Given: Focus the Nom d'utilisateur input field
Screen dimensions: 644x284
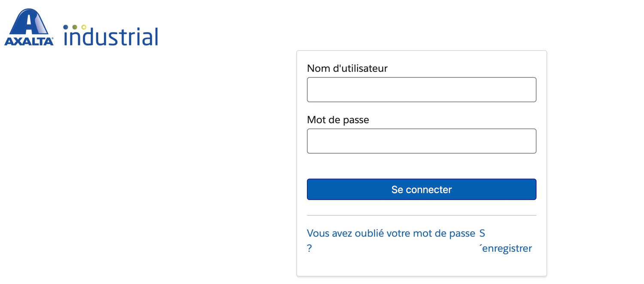Looking at the screenshot, I should point(421,90).
